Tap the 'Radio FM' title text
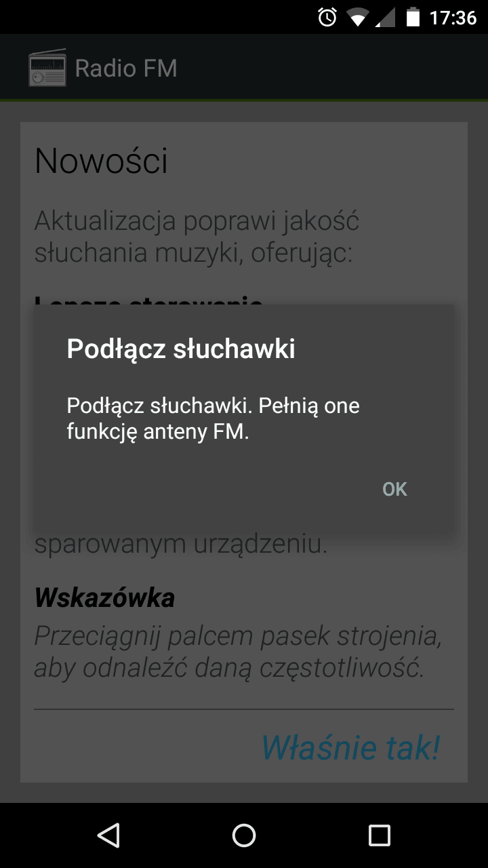Image resolution: width=488 pixels, height=868 pixels. point(126,68)
